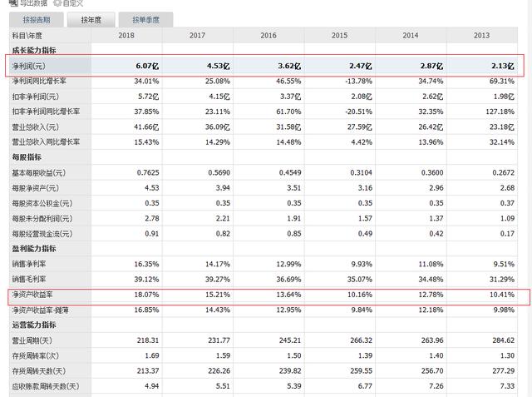Screen dimensions: 532x397
Task: Click the 导出数据 export icon
Action: (13, 3)
